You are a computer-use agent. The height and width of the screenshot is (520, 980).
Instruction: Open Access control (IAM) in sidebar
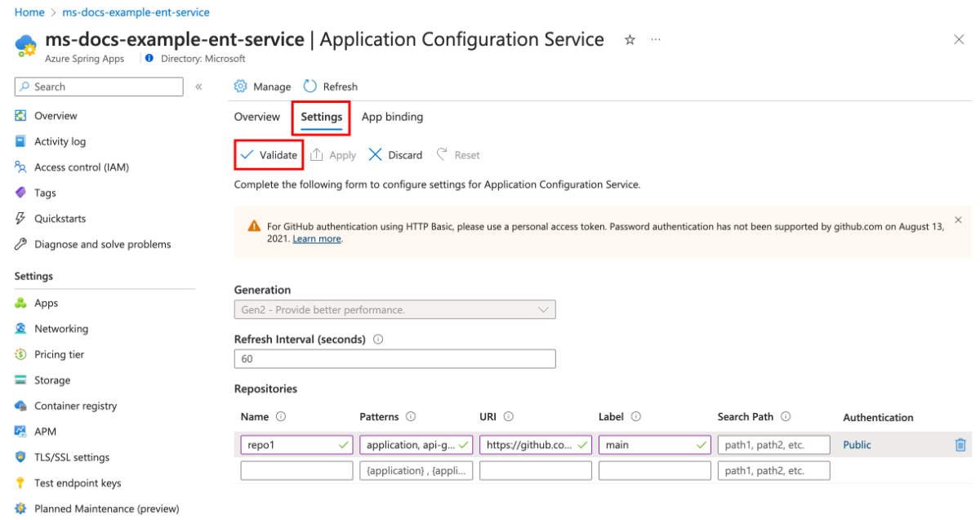point(81,167)
